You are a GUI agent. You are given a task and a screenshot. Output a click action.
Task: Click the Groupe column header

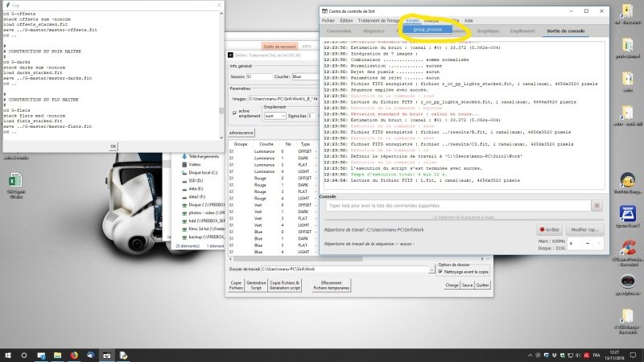coord(240,144)
